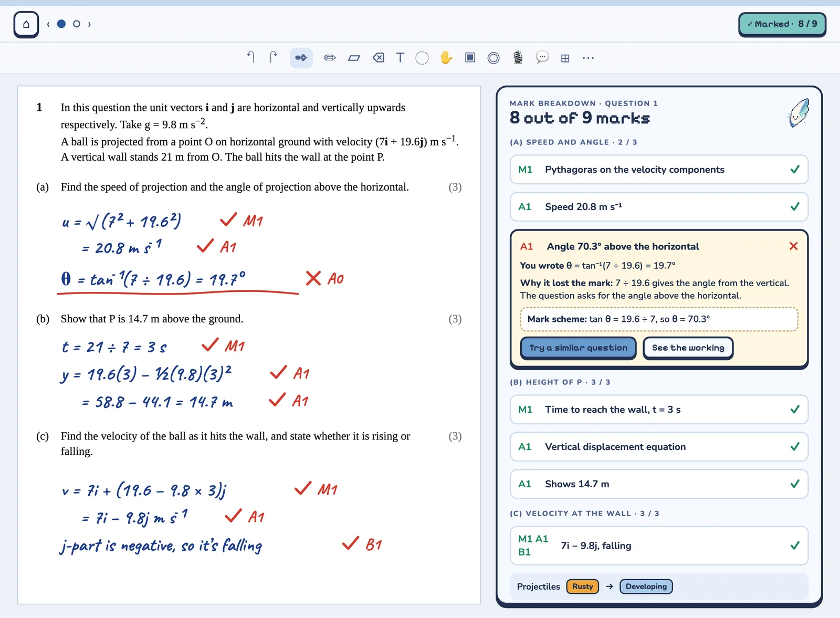Viewport: 840px width, 618px height.
Task: Click question part (a) text
Action: [x=235, y=187]
